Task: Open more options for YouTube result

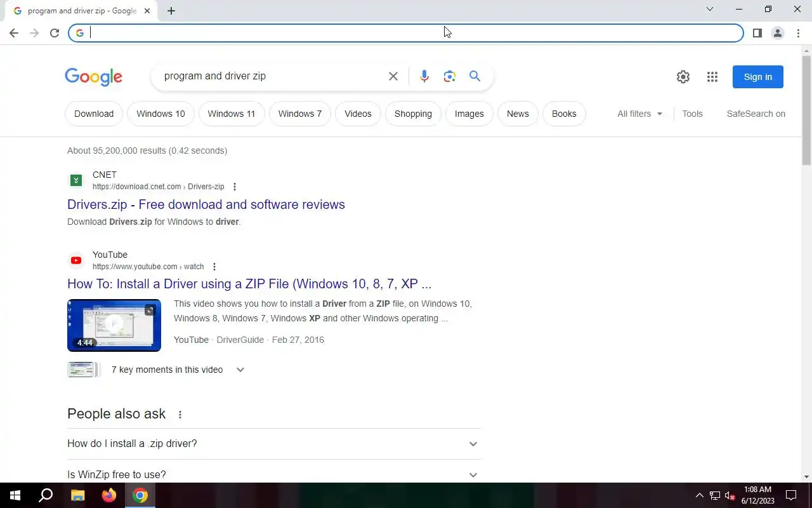Action: coord(214,267)
